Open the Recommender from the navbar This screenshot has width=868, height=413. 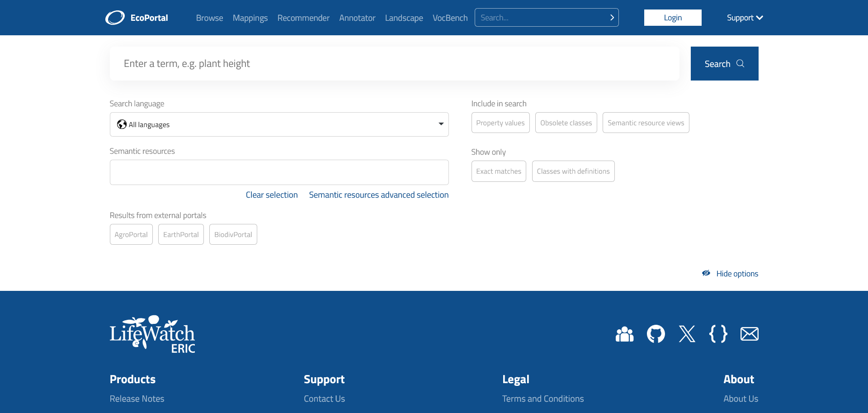303,18
